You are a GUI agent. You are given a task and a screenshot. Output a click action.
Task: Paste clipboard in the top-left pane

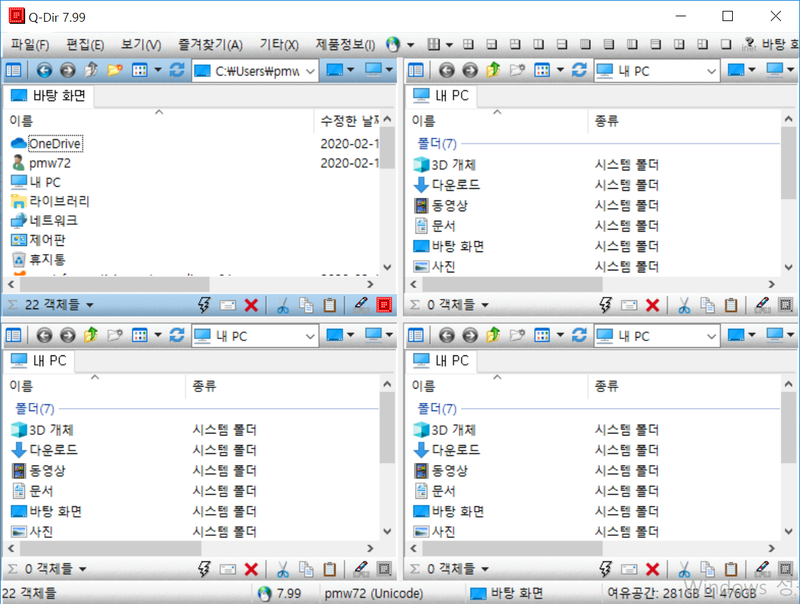point(330,305)
